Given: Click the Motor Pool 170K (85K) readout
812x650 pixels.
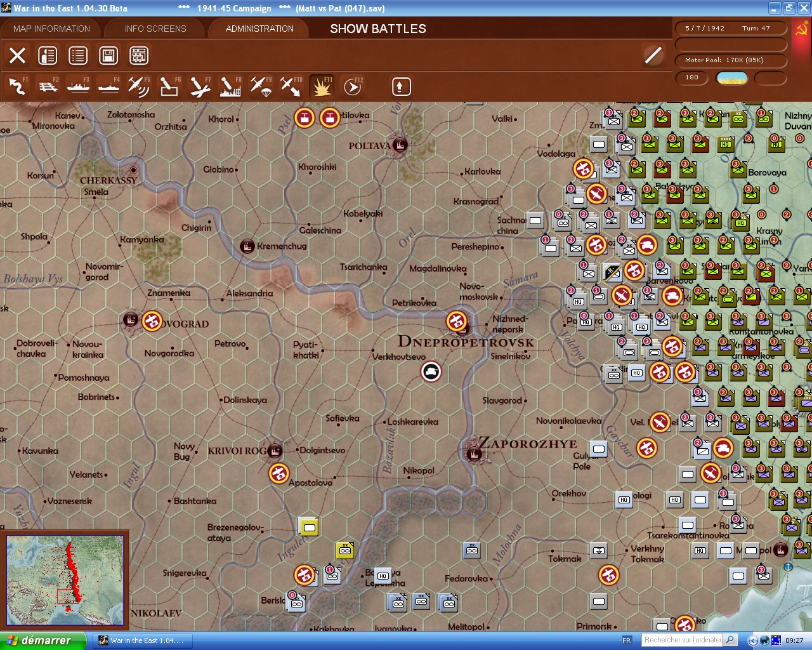Looking at the screenshot, I should point(731,60).
